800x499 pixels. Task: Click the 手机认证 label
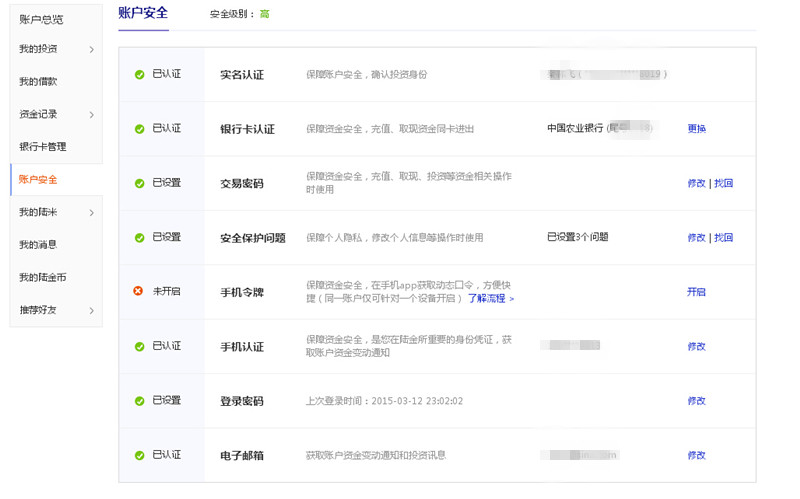(242, 347)
